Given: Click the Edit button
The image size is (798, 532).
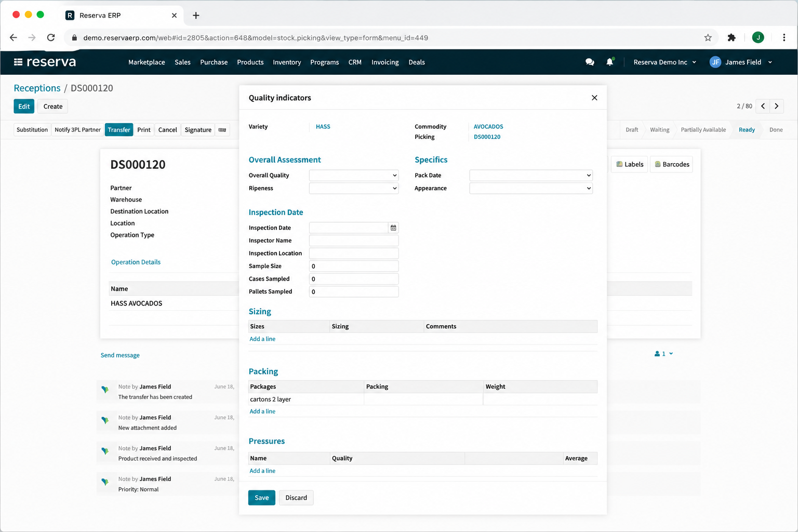Looking at the screenshot, I should coord(24,106).
